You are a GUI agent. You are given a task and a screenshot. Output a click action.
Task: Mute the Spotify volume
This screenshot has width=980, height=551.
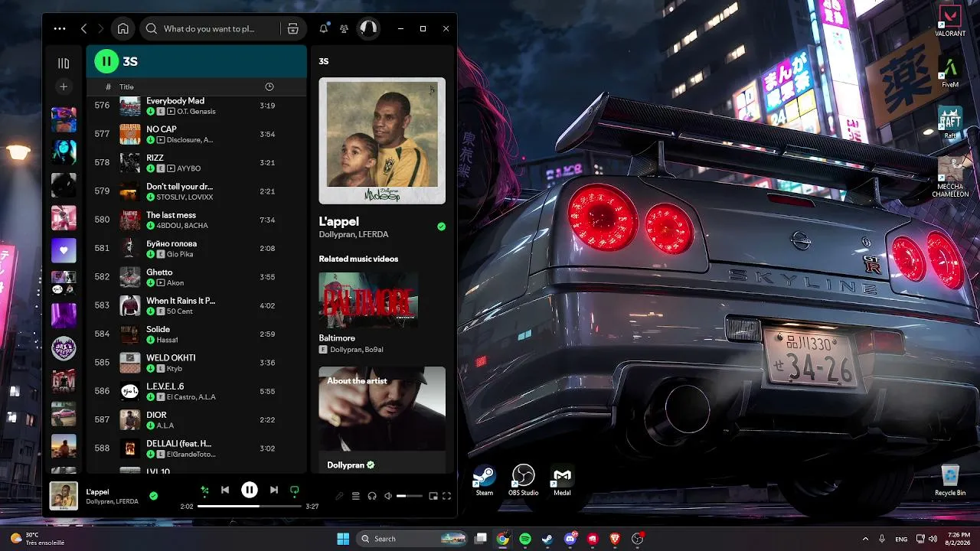click(389, 496)
